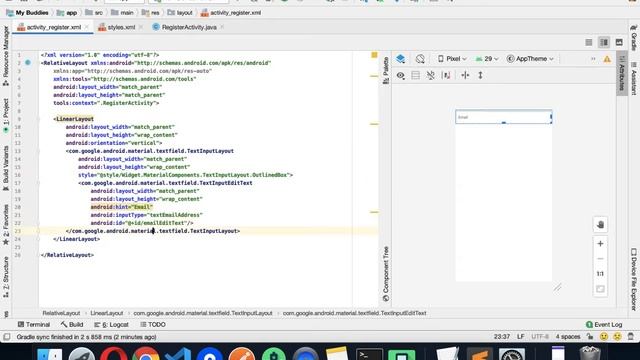Click RelativeLayout in bottom breadcrumb

(x=61, y=313)
